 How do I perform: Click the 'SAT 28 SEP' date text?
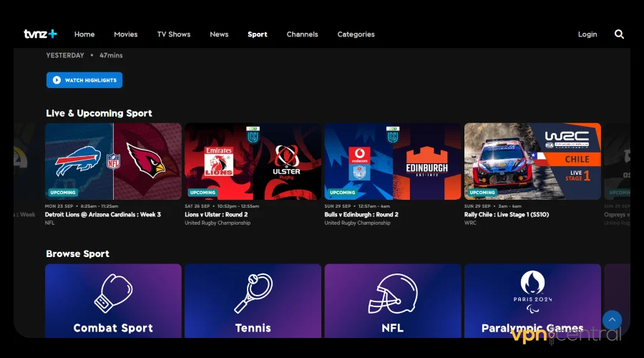(x=197, y=206)
